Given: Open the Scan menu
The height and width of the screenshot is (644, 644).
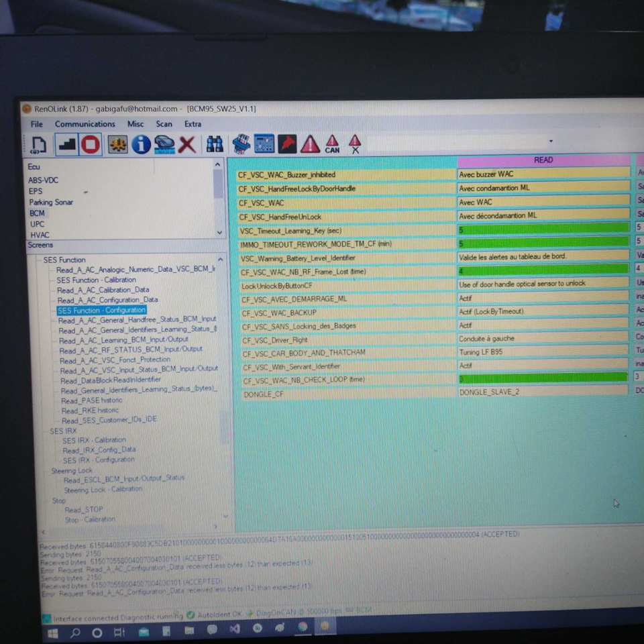Looking at the screenshot, I should (164, 124).
